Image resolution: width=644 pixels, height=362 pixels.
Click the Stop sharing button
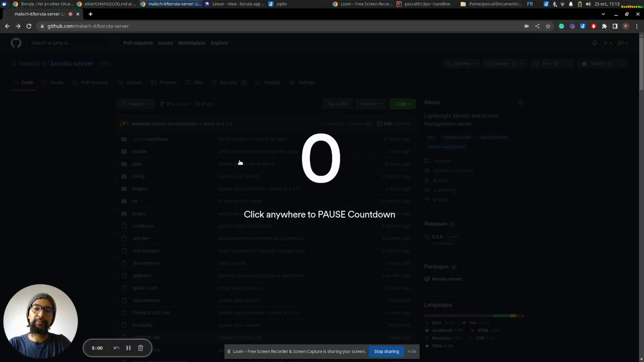point(386,351)
